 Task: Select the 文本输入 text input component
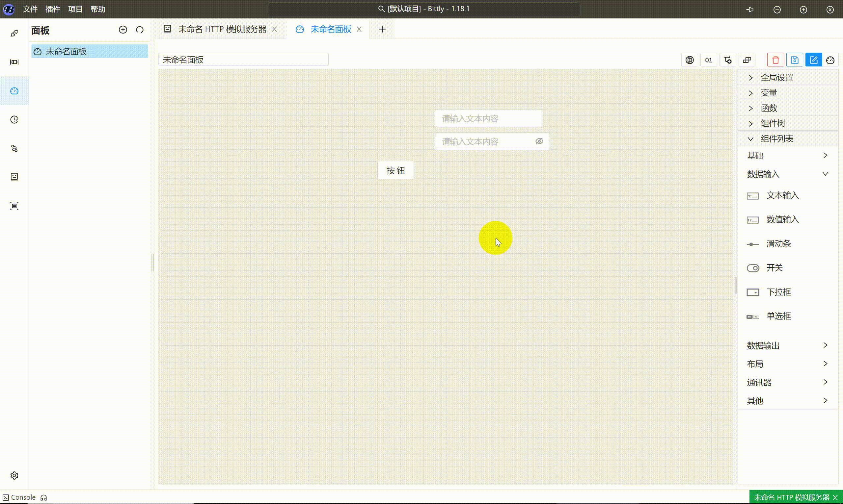pos(782,196)
